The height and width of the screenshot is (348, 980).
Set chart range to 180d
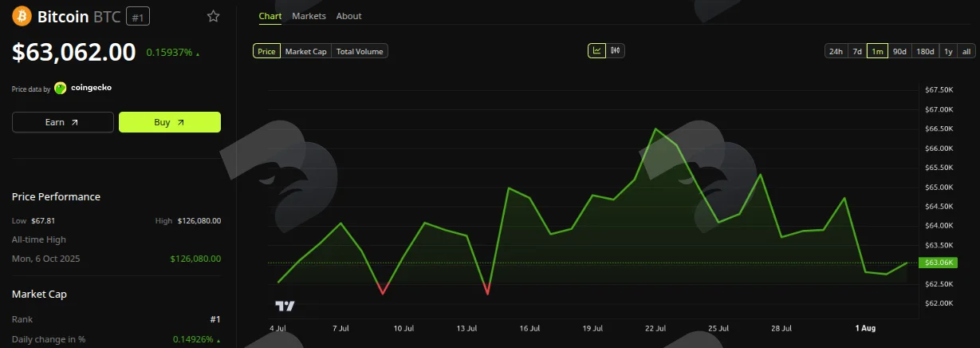[x=925, y=51]
